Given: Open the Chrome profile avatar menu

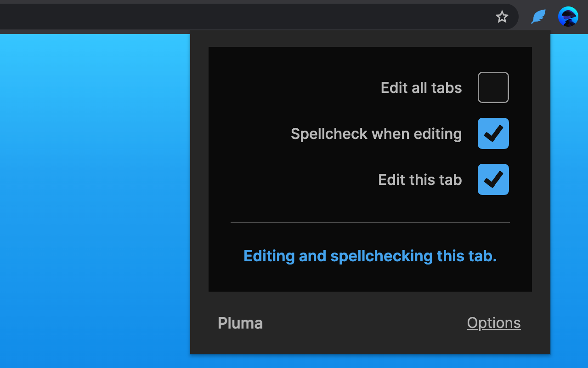Looking at the screenshot, I should pos(568,17).
